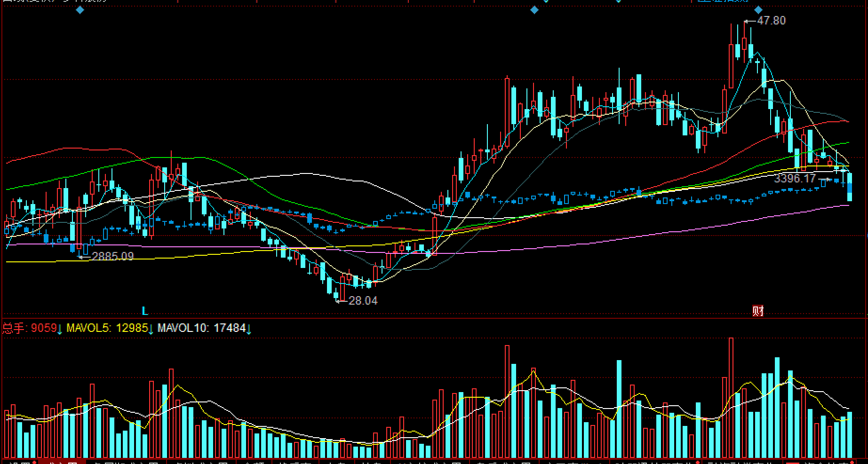Click the last cyan candlestick on the chart
Image resolution: width=868 pixels, height=464 pixels.
point(850,187)
